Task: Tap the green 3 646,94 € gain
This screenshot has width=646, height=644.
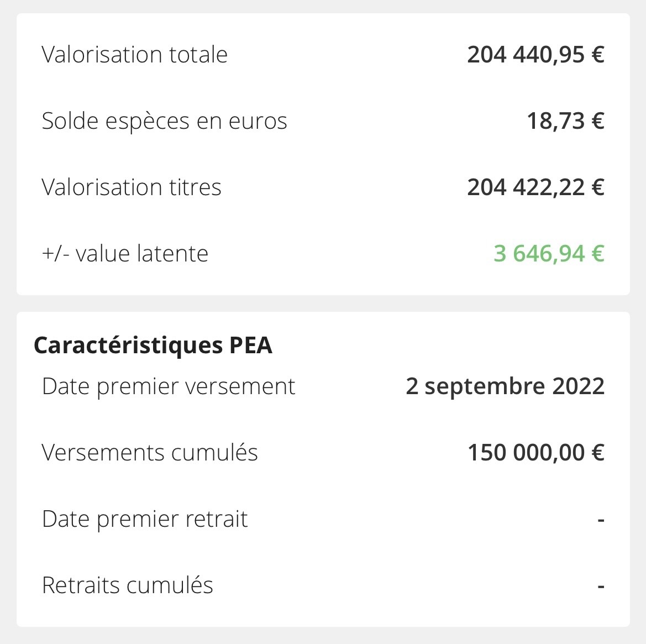Action: coord(549,254)
